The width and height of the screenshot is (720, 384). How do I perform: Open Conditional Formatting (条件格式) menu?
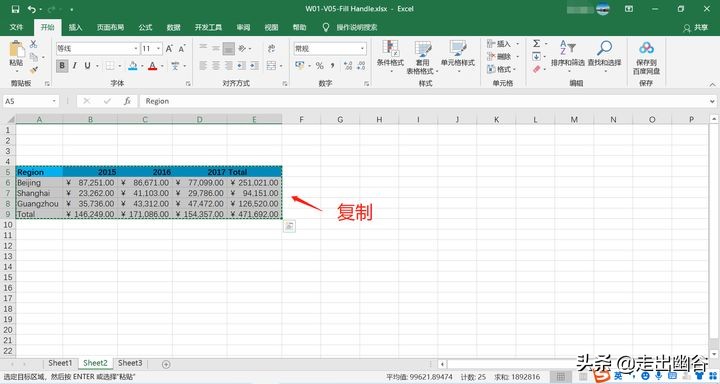[x=390, y=57]
